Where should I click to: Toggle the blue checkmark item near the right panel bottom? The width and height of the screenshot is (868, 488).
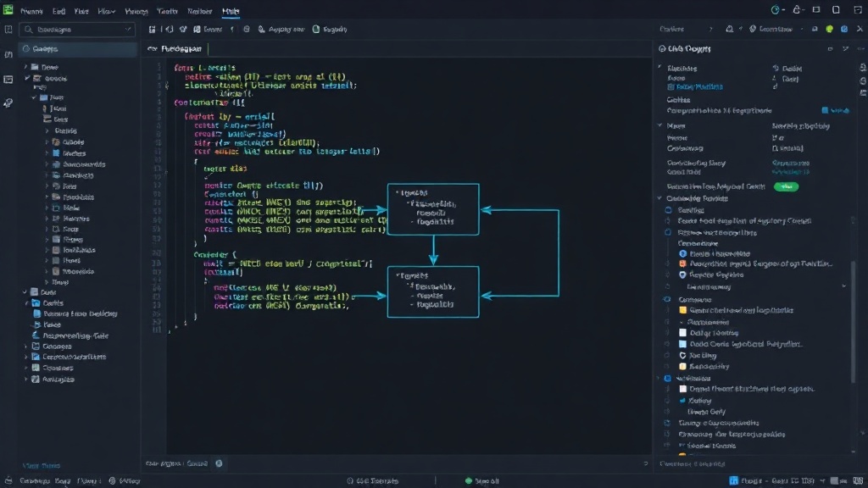(682, 401)
